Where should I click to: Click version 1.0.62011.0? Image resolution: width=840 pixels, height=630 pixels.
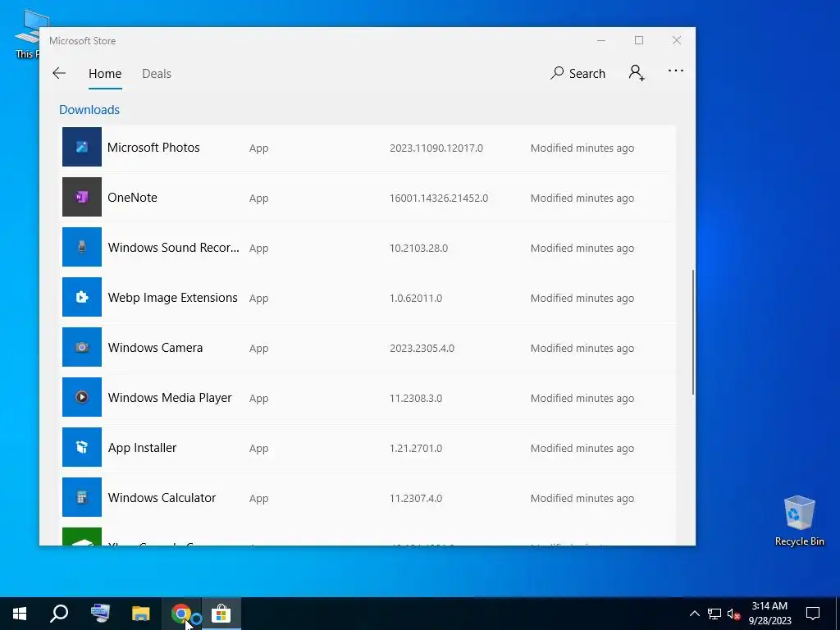(416, 298)
